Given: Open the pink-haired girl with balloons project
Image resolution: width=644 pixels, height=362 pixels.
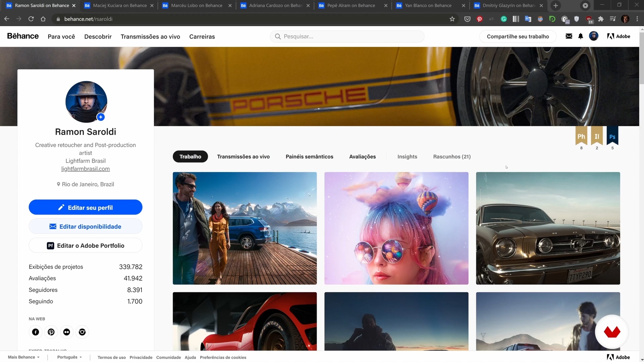Looking at the screenshot, I should coord(396,228).
